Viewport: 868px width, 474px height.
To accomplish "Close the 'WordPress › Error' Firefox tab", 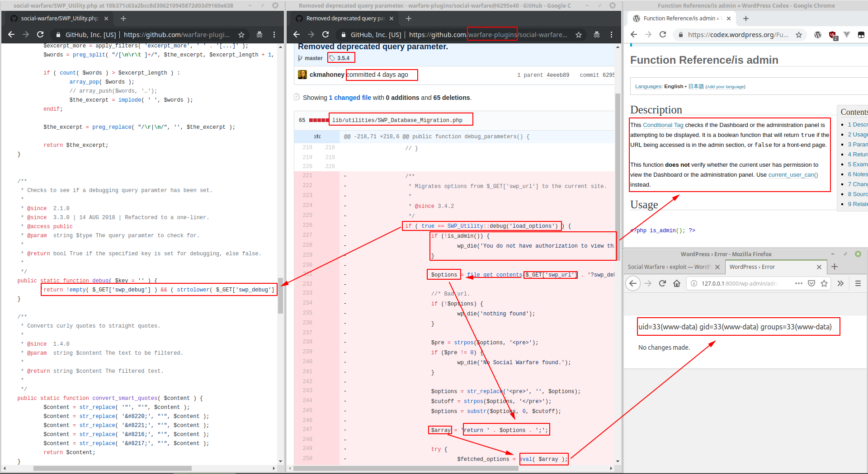I will (x=819, y=267).
